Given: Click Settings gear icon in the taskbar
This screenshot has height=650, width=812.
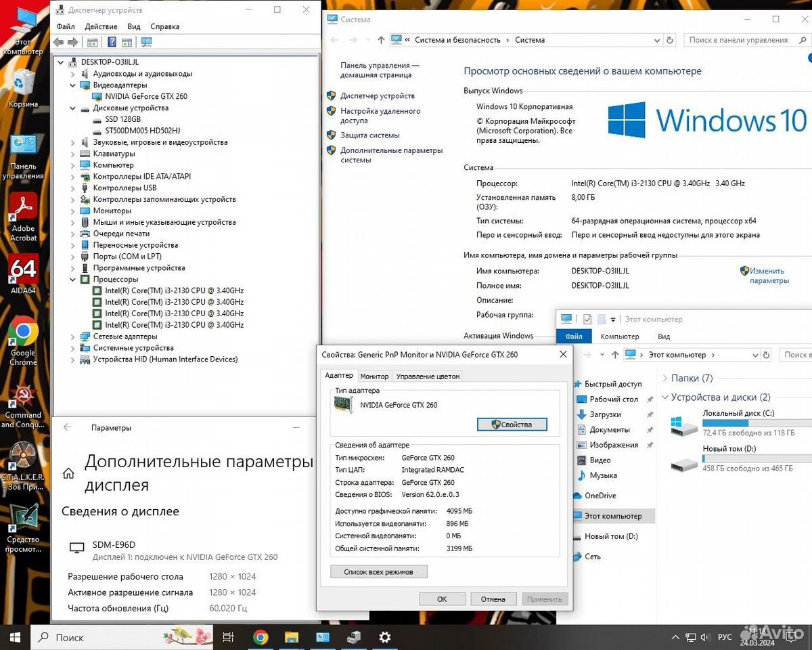Looking at the screenshot, I should [x=385, y=637].
